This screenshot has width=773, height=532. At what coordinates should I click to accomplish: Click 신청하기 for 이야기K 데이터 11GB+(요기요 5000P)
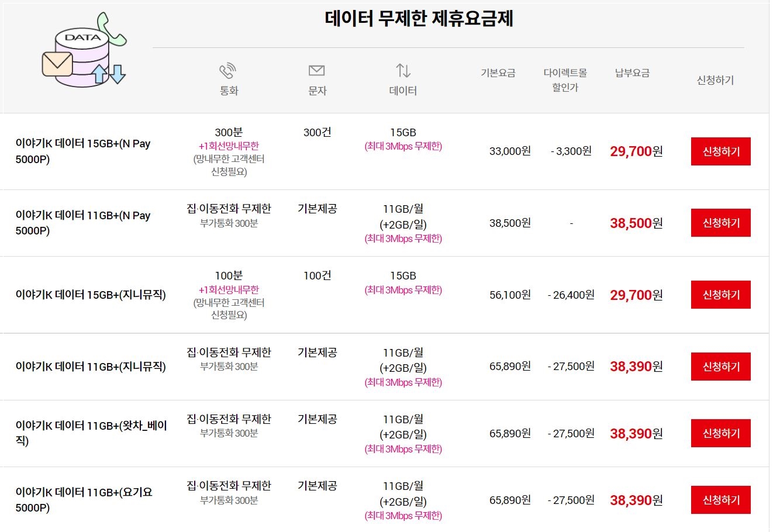720,500
